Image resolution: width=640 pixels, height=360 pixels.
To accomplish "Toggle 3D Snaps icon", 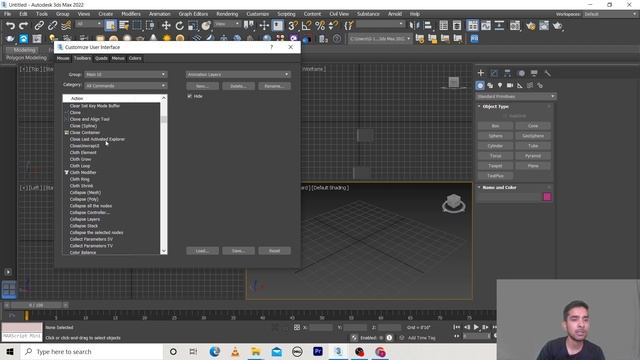I will coord(293,26).
